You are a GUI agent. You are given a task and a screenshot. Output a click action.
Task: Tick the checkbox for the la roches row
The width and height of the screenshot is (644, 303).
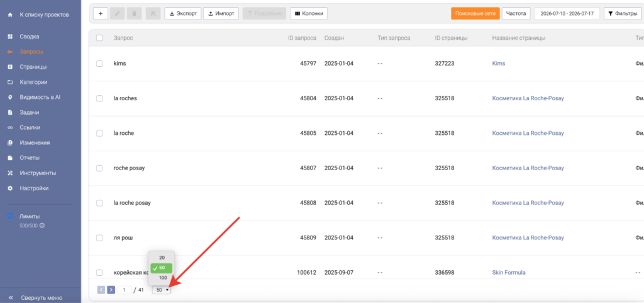[x=99, y=99]
